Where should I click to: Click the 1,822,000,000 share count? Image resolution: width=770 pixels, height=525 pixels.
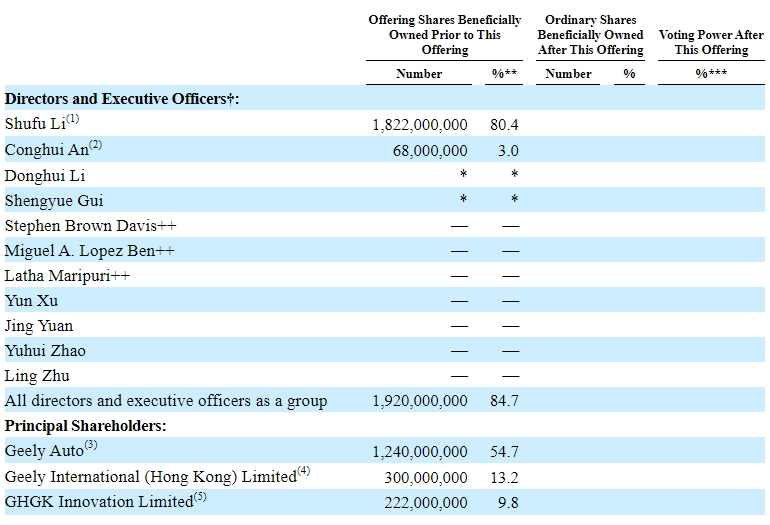(x=419, y=125)
